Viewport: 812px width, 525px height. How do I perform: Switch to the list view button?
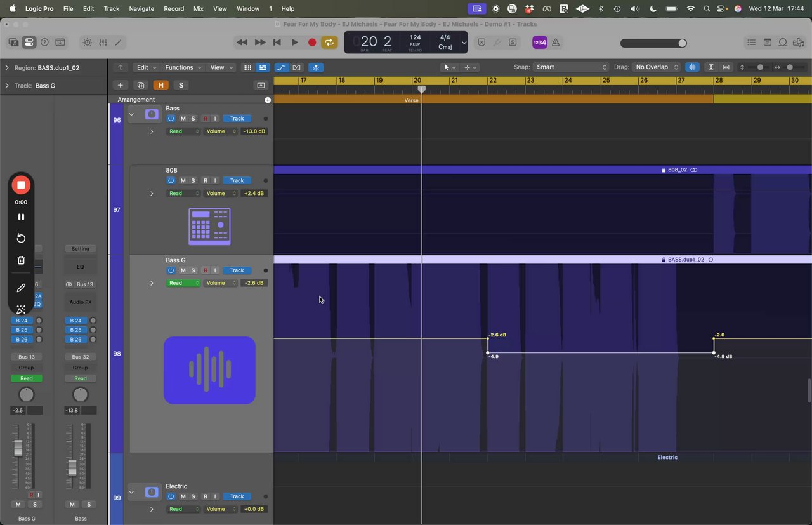click(x=263, y=67)
